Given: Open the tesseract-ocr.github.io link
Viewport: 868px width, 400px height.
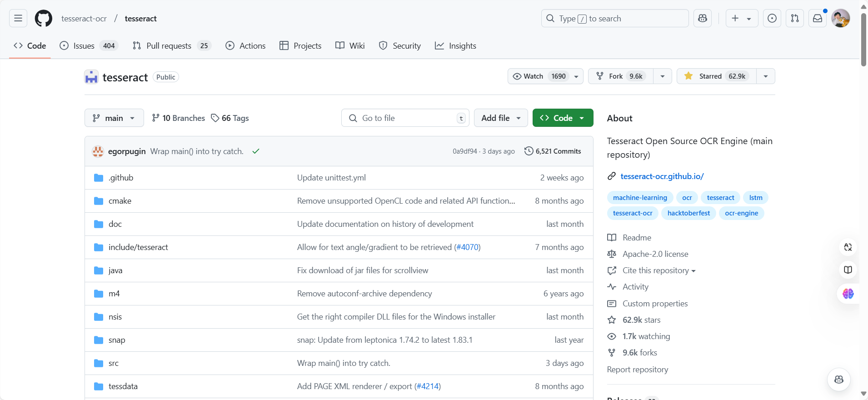Looking at the screenshot, I should coord(662,176).
